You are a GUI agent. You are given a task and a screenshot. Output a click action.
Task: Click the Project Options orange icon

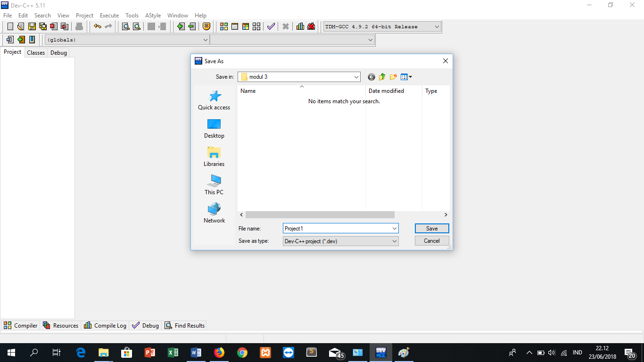[206, 26]
